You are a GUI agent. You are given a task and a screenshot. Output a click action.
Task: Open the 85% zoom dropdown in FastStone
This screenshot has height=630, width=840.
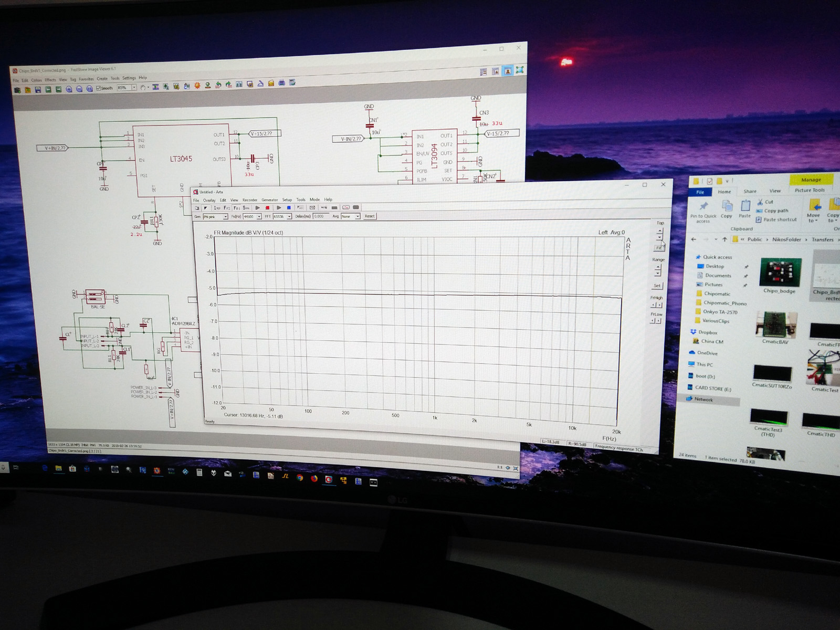click(134, 88)
